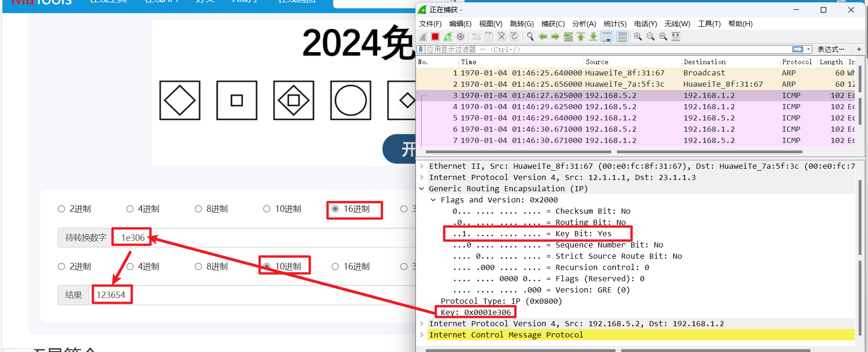
Task: Expand Internet Control Message Protocol node
Action: (422, 335)
